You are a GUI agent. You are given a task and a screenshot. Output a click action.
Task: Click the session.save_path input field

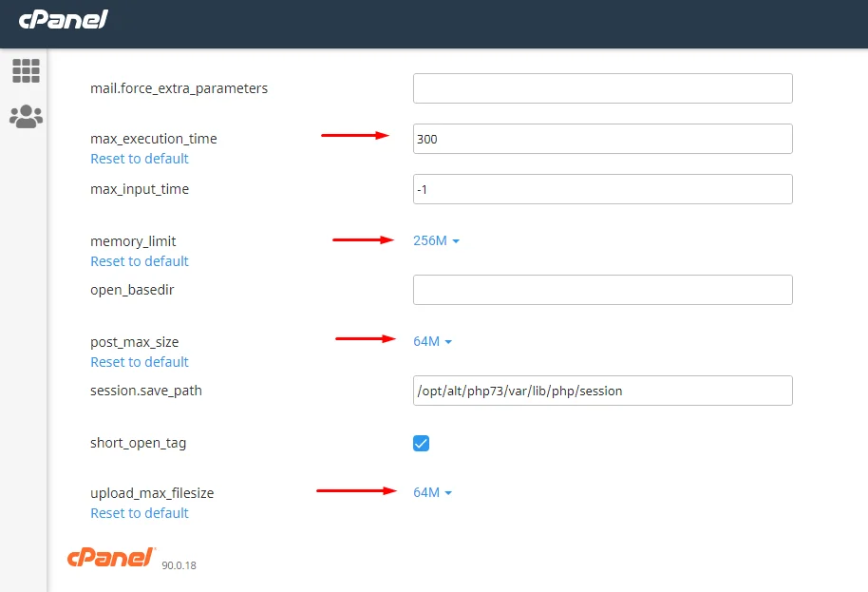click(x=603, y=391)
